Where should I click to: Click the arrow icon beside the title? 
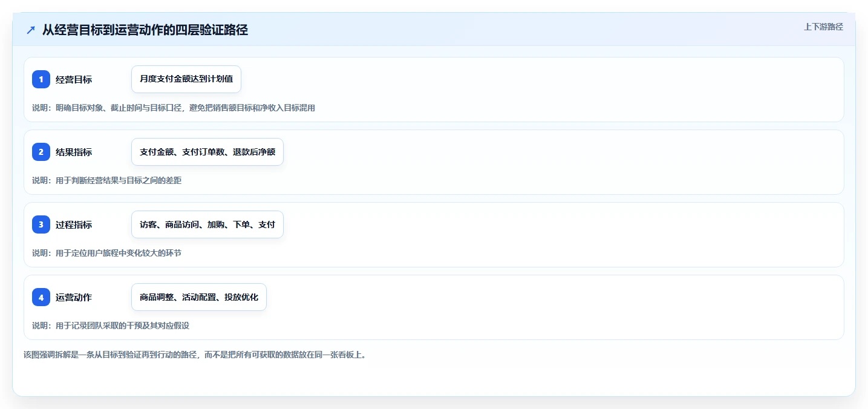click(31, 30)
